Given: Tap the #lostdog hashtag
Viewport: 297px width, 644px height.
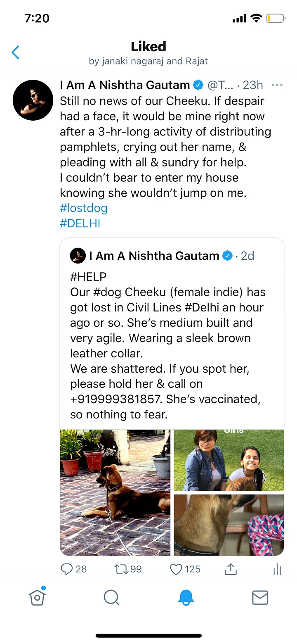Looking at the screenshot, I should (x=84, y=208).
